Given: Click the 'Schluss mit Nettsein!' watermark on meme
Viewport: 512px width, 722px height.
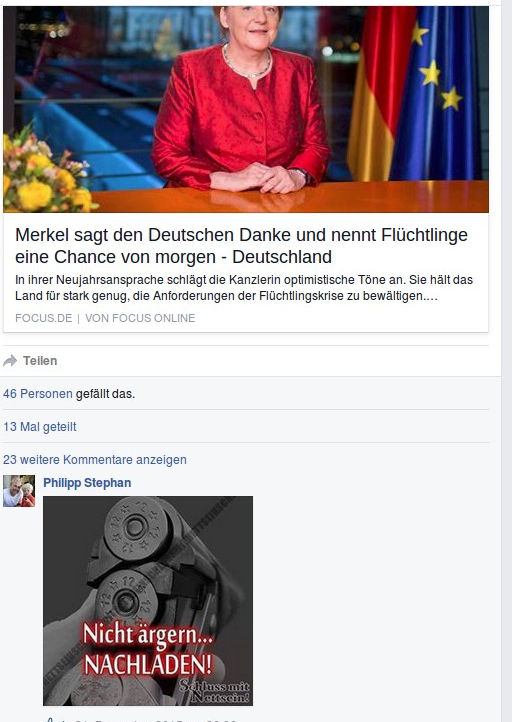Looking at the screenshot, I should tap(214, 691).
